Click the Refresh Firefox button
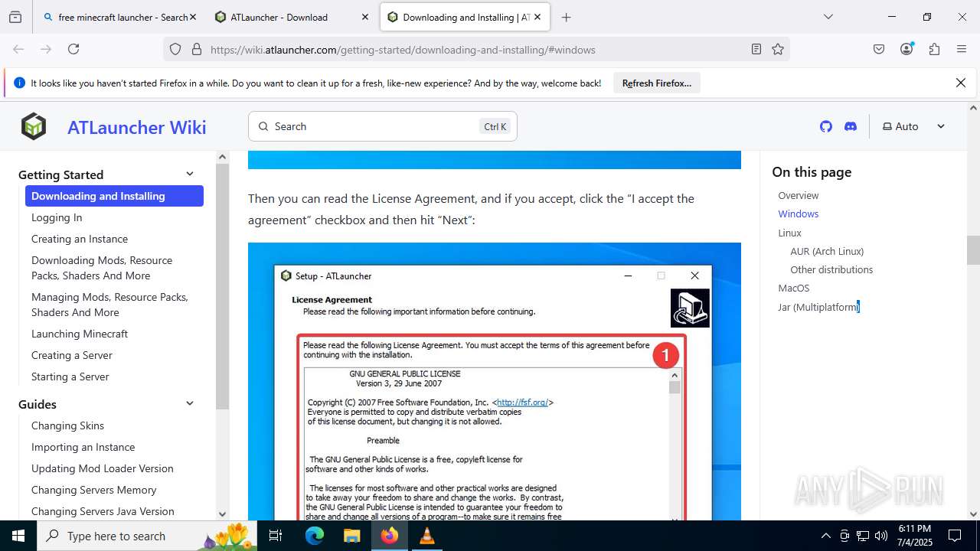Viewport: 980px width, 551px height. pos(657,83)
